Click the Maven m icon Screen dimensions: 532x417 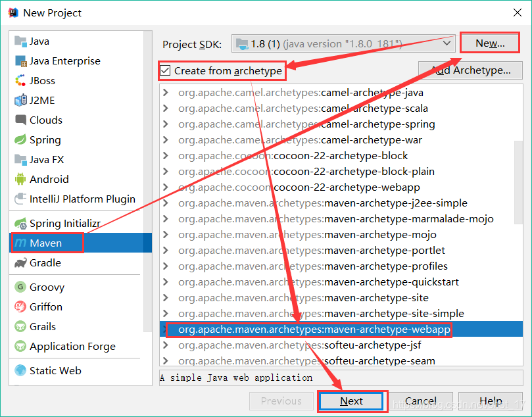pos(20,243)
